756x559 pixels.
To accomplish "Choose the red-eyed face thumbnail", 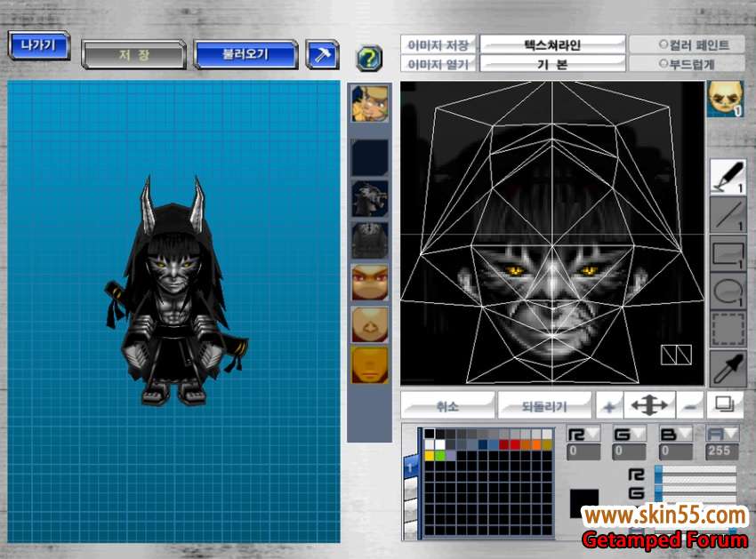I will coord(370,282).
